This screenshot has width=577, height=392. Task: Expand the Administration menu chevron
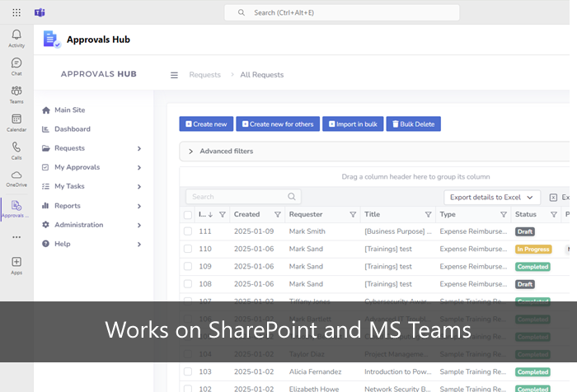click(x=139, y=225)
